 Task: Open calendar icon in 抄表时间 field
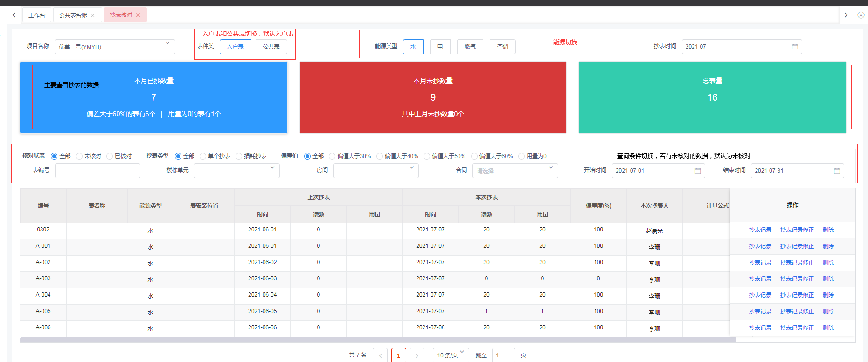pyautogui.click(x=795, y=47)
